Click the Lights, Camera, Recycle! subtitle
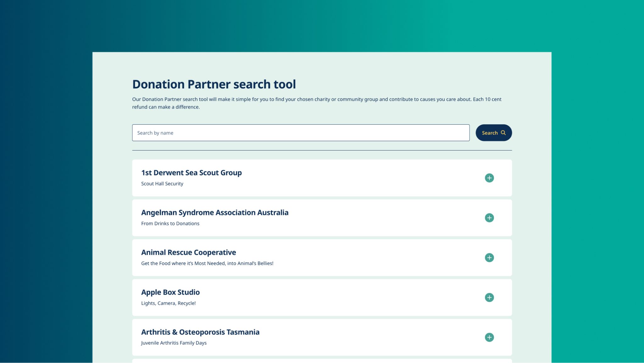This screenshot has width=644, height=363. pos(168,303)
